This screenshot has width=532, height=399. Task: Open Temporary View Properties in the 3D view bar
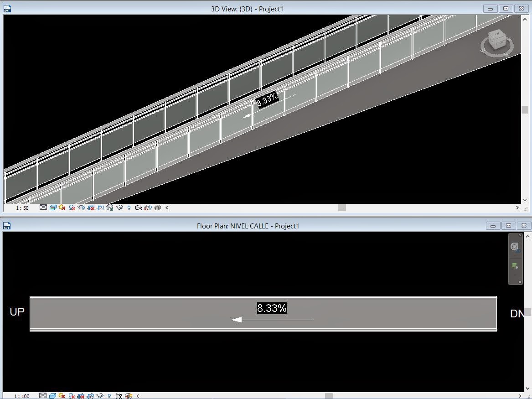click(138, 207)
